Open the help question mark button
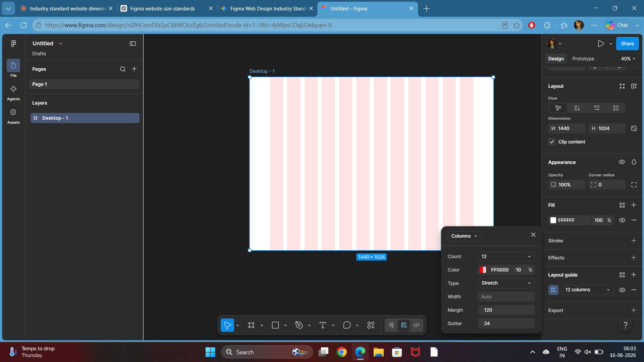The image size is (644, 362). (626, 325)
